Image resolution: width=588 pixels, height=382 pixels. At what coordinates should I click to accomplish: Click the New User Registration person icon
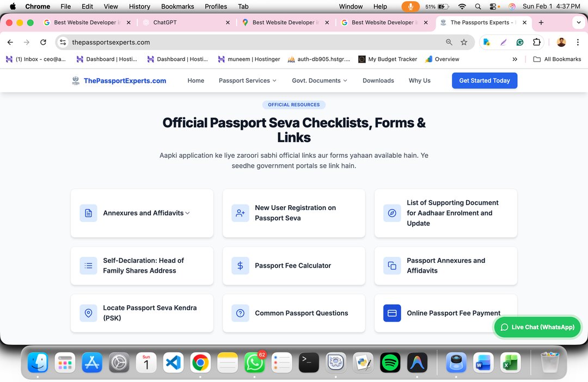pos(240,213)
